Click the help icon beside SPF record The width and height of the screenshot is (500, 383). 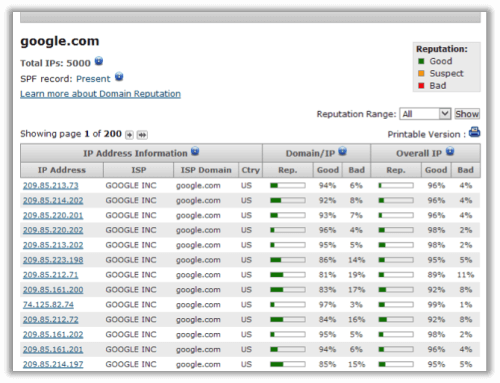(119, 77)
